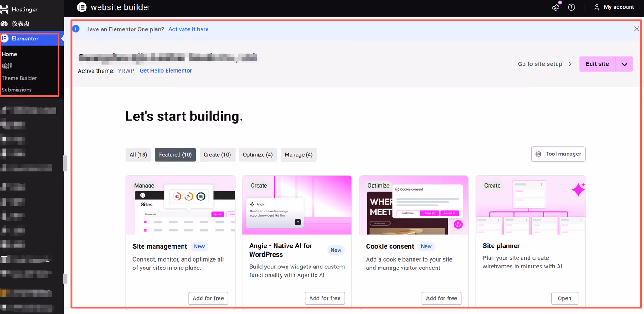
Task: Click New badge on Cookie consent card
Action: pyautogui.click(x=426, y=246)
